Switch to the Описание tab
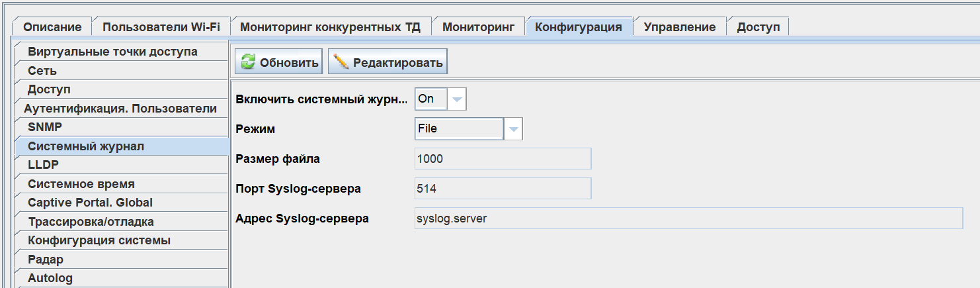The image size is (980, 288). (52, 27)
